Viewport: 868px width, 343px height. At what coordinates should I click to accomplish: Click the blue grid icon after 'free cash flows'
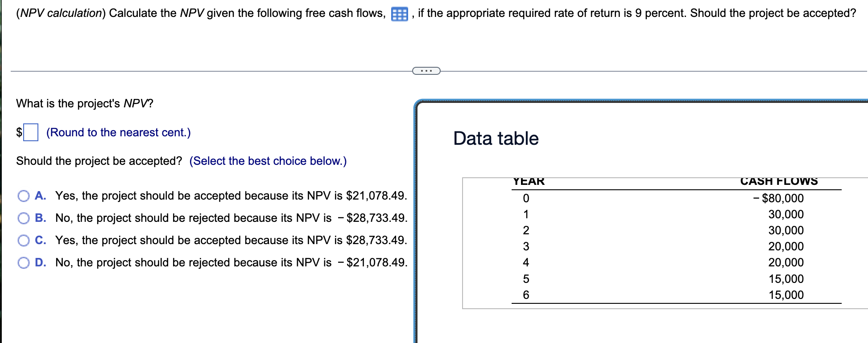pyautogui.click(x=400, y=14)
